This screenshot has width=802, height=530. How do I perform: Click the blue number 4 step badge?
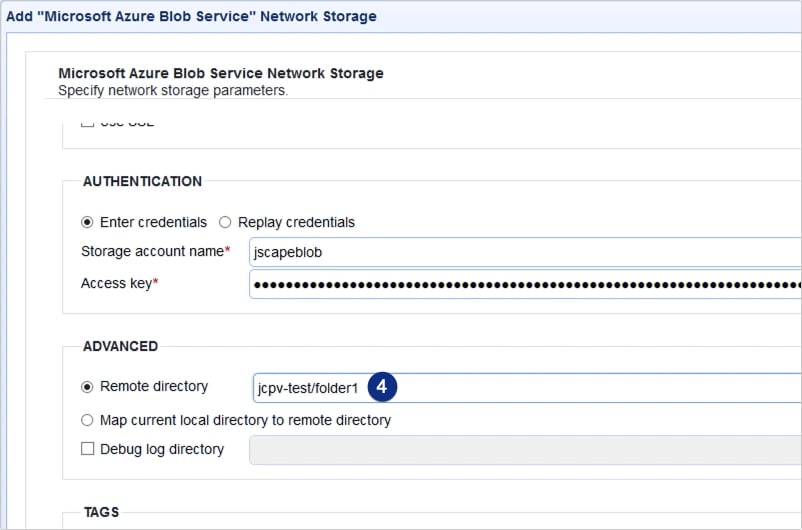coord(383,387)
